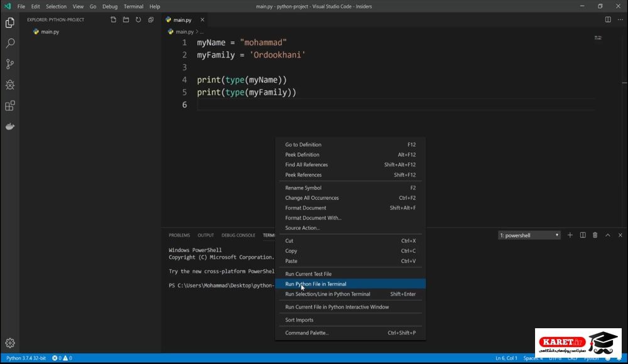Open the Search view in activity bar
Screen dimensions: 628x364
[x=10, y=43]
